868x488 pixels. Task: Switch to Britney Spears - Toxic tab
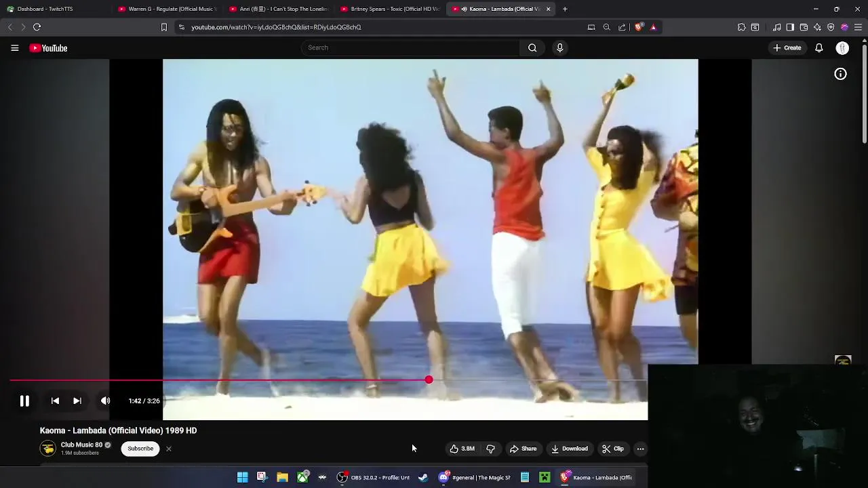[391, 9]
